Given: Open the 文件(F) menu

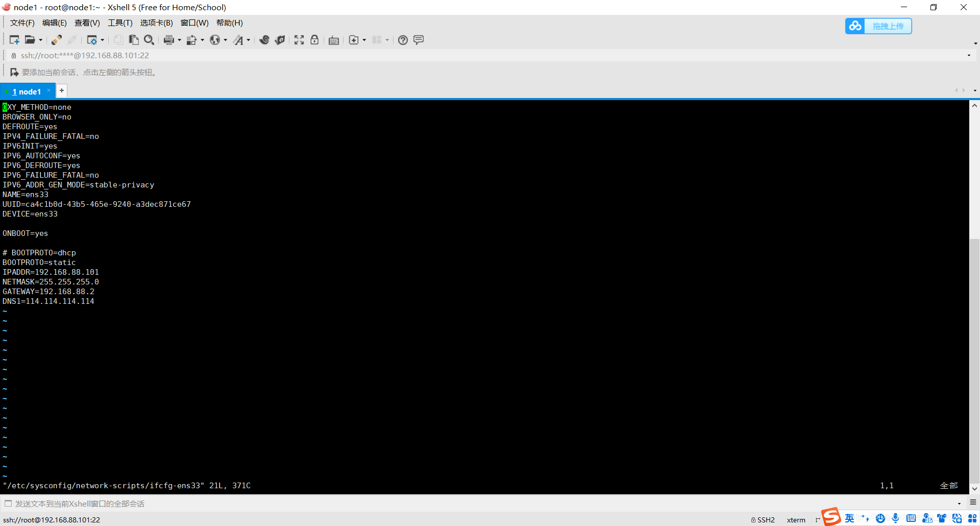Looking at the screenshot, I should pyautogui.click(x=22, y=23).
